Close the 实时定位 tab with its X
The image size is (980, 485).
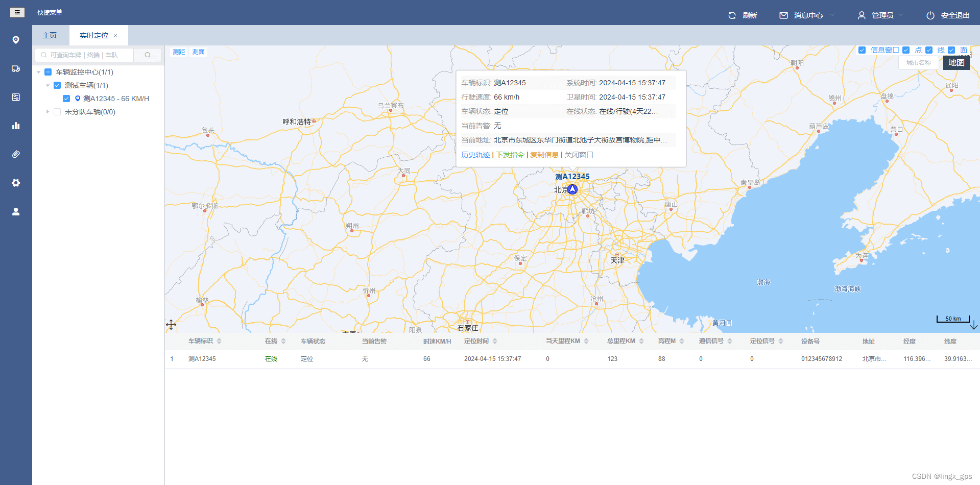tap(115, 36)
